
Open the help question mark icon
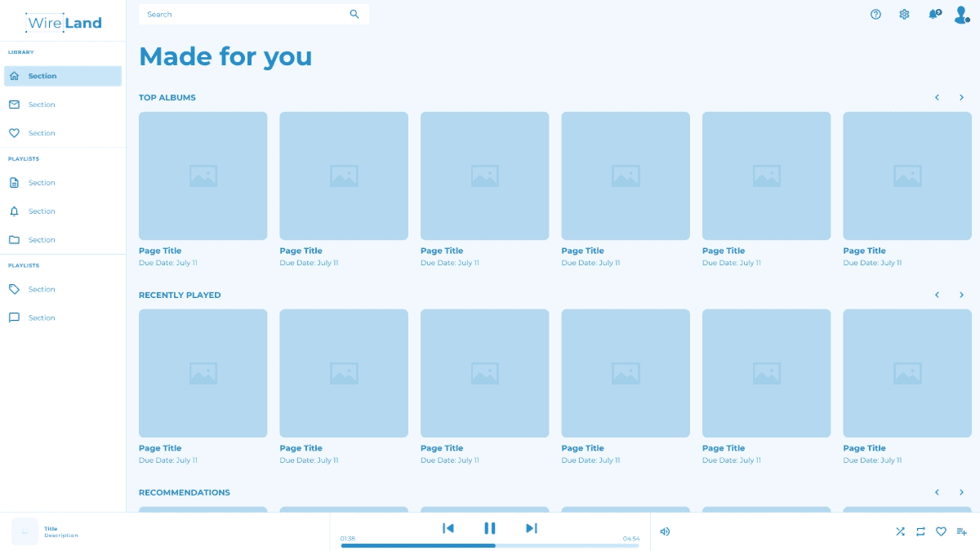coord(875,14)
